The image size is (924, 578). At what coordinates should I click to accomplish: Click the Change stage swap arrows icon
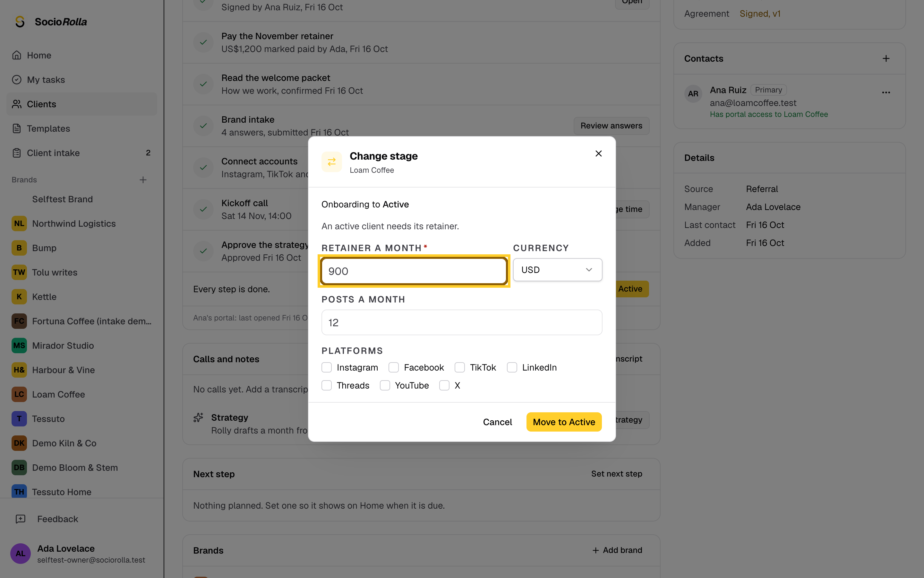(331, 162)
